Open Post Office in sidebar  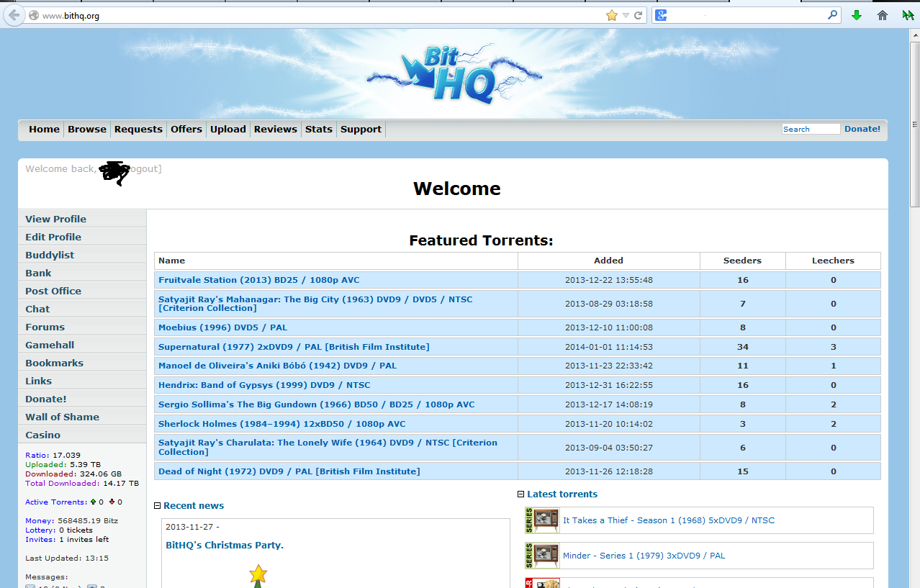pos(82,291)
